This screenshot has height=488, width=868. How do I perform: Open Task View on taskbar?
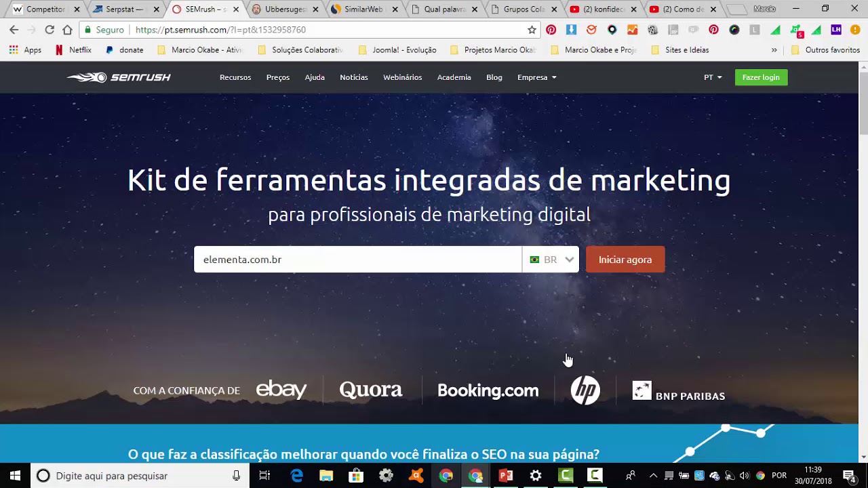265,476
